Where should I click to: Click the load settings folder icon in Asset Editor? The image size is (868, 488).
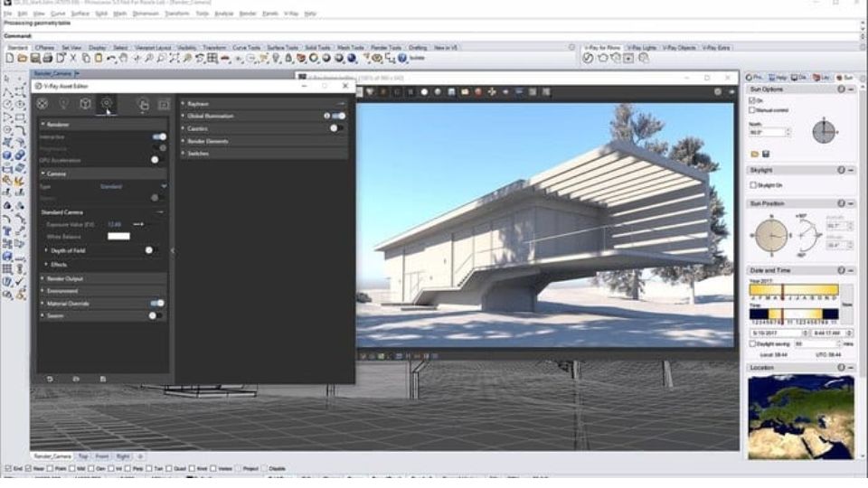tap(76, 379)
